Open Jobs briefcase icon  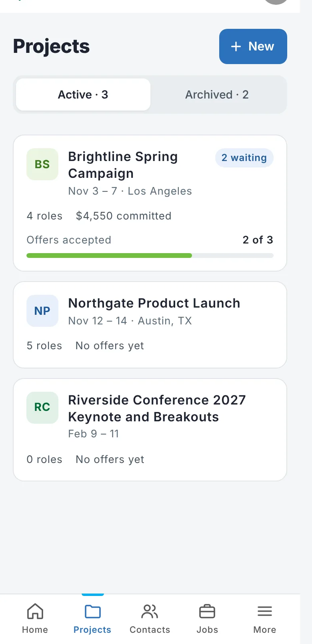pos(207,612)
